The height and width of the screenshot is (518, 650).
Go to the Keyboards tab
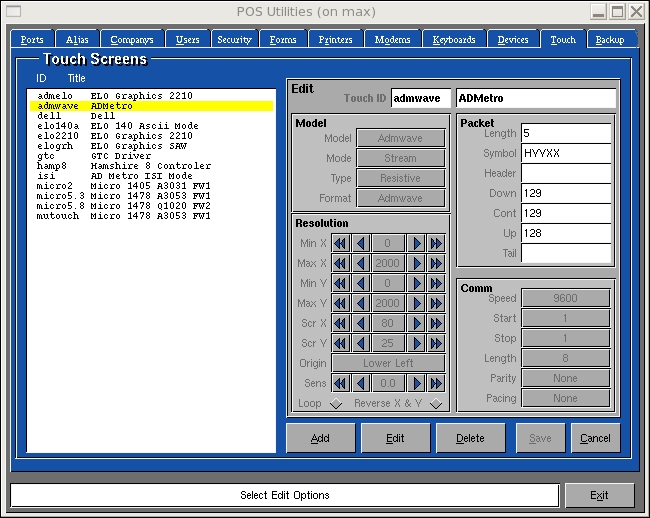click(x=454, y=39)
